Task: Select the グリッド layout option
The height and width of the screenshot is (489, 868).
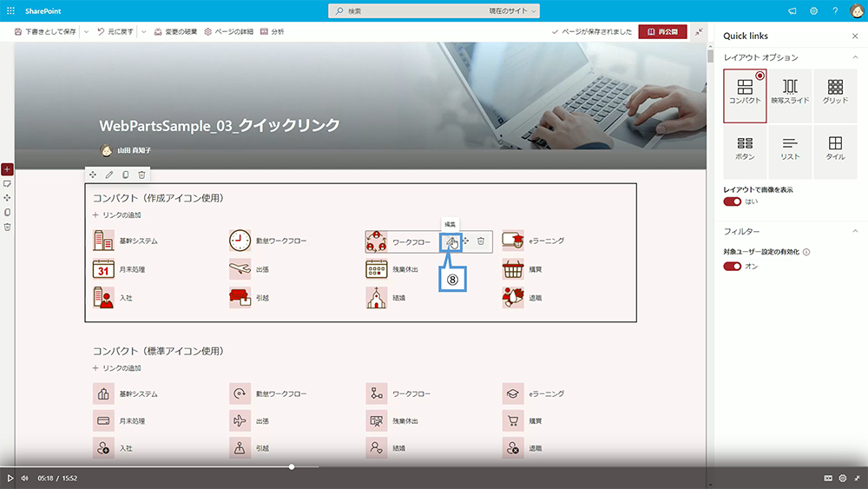Action: pyautogui.click(x=835, y=96)
